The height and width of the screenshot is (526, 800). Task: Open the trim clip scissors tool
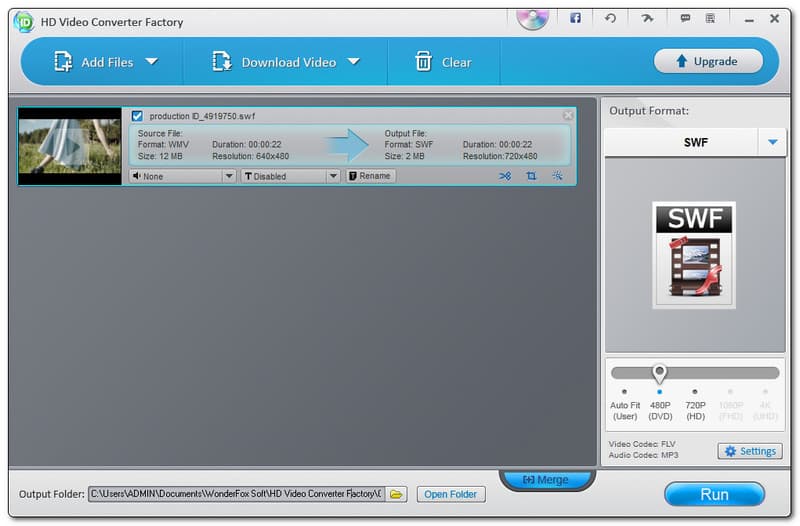coord(505,176)
